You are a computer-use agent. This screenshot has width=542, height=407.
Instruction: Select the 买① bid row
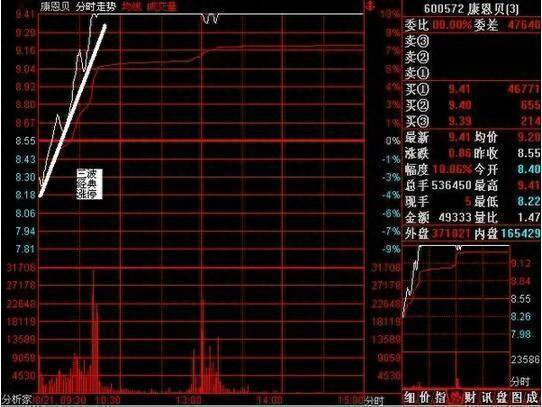coord(471,90)
